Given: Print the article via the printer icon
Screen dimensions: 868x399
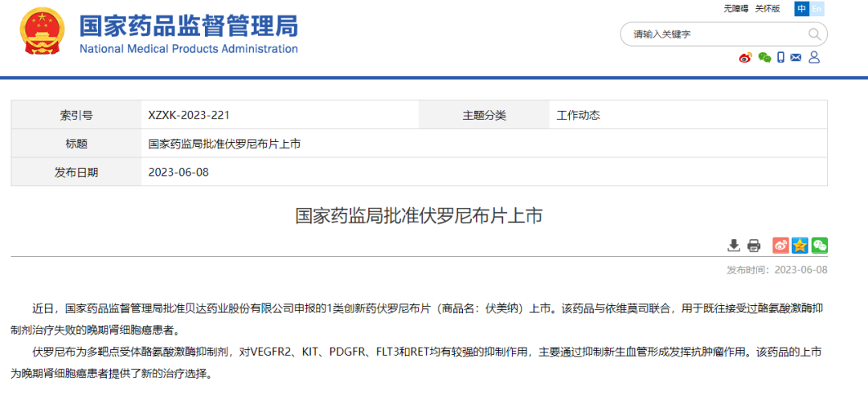Looking at the screenshot, I should [753, 246].
